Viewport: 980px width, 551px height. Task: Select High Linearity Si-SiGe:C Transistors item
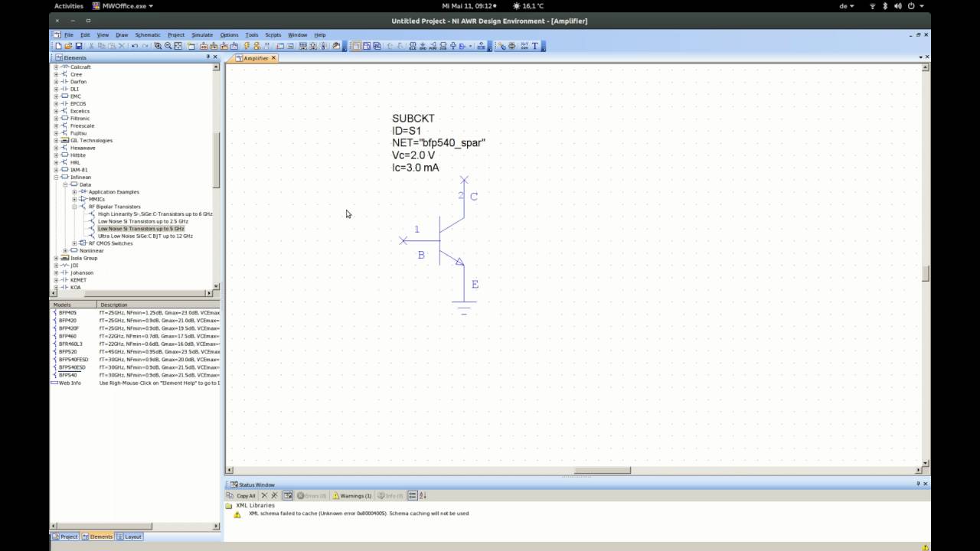(x=155, y=214)
